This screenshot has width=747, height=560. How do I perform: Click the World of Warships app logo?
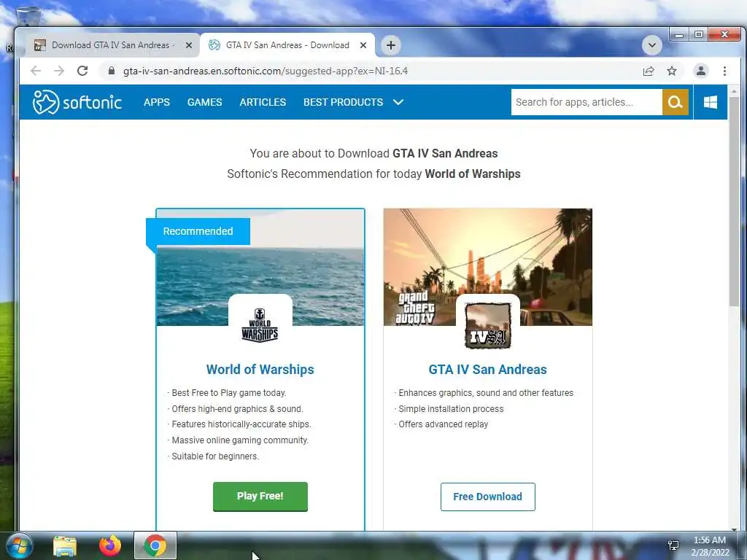(x=260, y=324)
